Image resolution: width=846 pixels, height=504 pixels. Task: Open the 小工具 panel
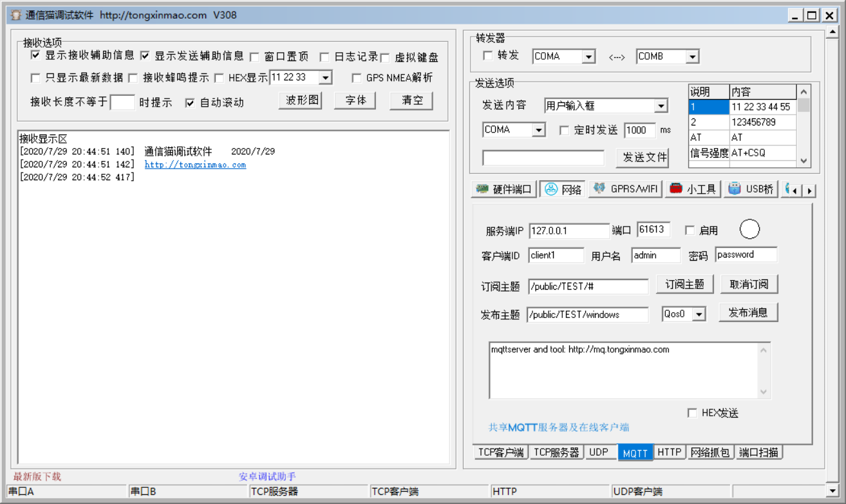(692, 188)
